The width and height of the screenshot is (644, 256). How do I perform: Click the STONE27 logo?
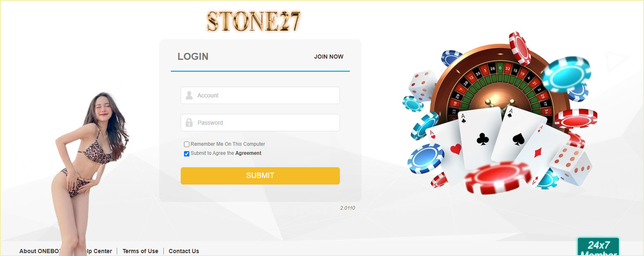[254, 21]
